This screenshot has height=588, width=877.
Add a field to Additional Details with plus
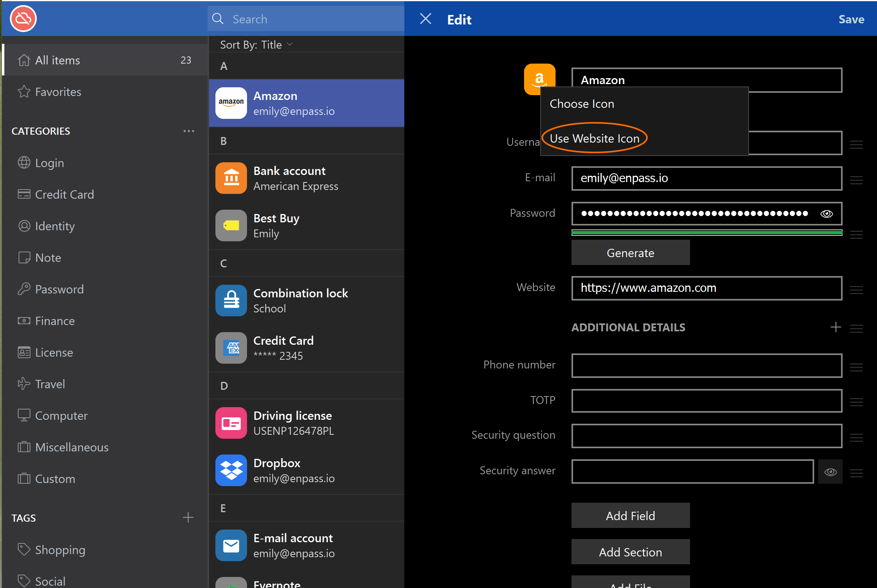[836, 327]
